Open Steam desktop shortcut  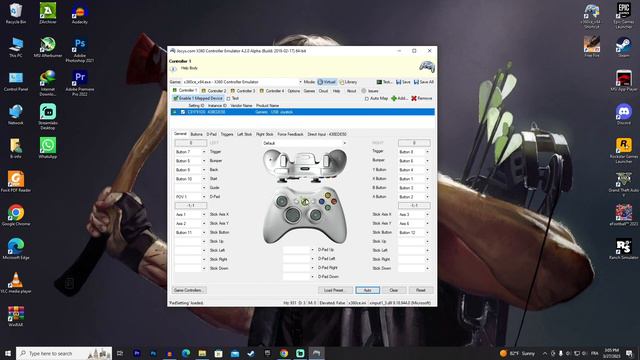pos(624,47)
